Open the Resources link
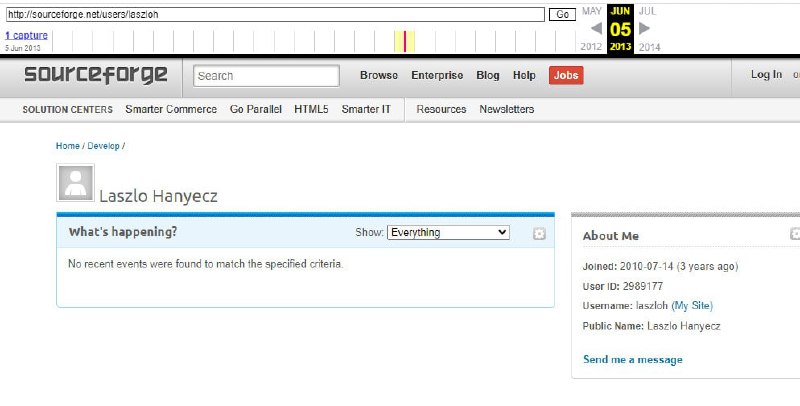This screenshot has height=406, width=800. pos(441,109)
